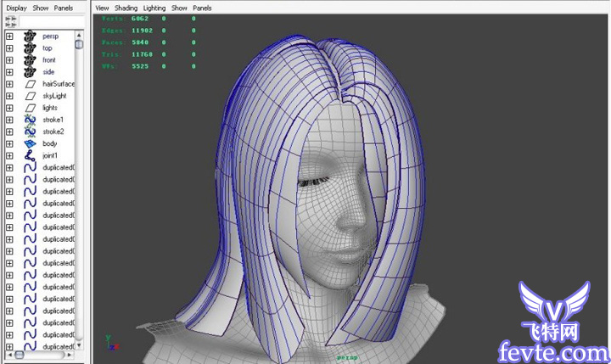Select the 'joint1' label in the outliner
The image size is (611, 364).
[x=50, y=155]
